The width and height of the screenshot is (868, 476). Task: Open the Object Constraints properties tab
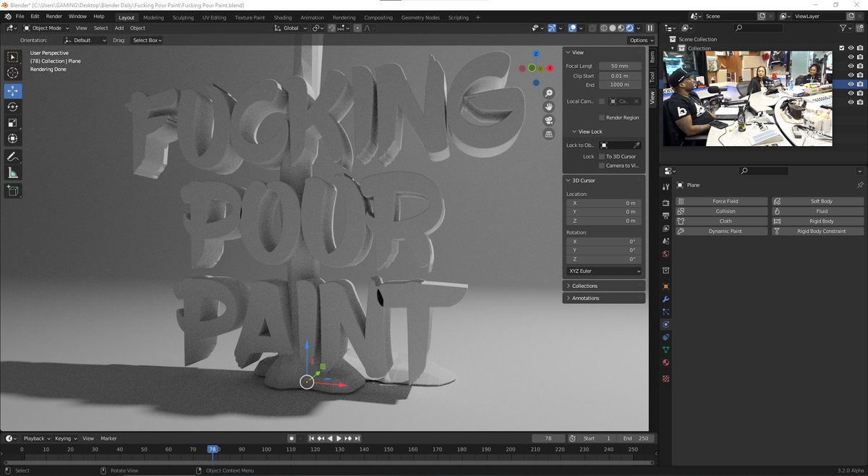pyautogui.click(x=666, y=337)
